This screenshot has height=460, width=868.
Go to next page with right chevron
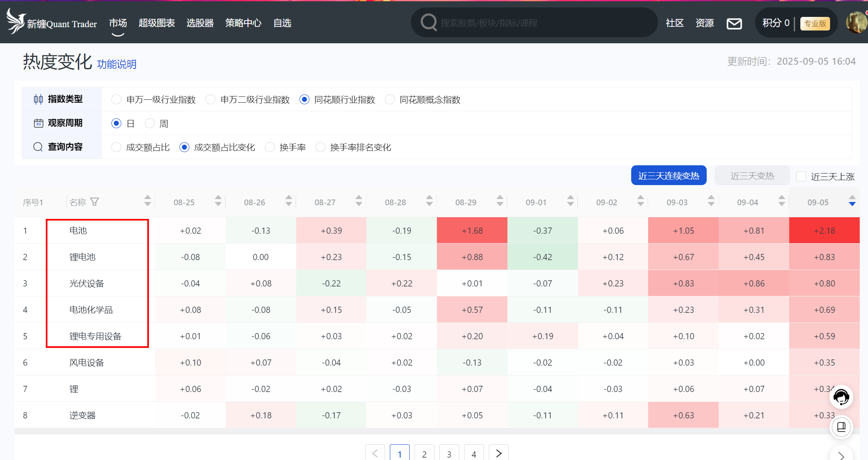click(498, 453)
